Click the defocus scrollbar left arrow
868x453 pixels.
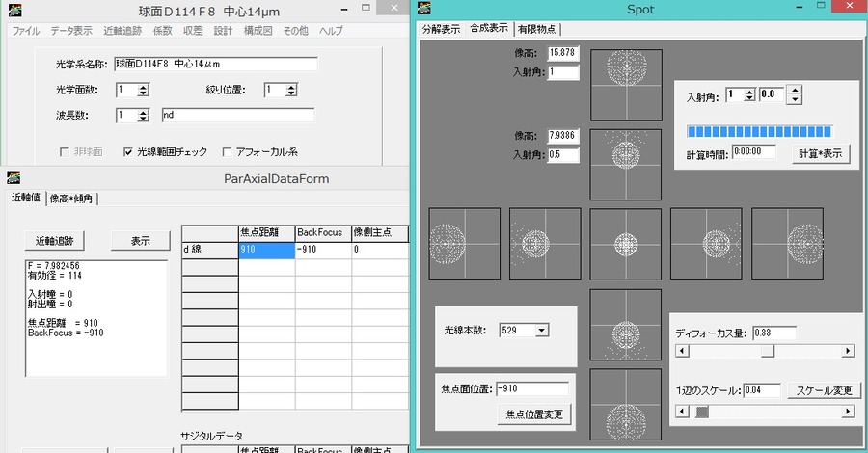pos(682,351)
